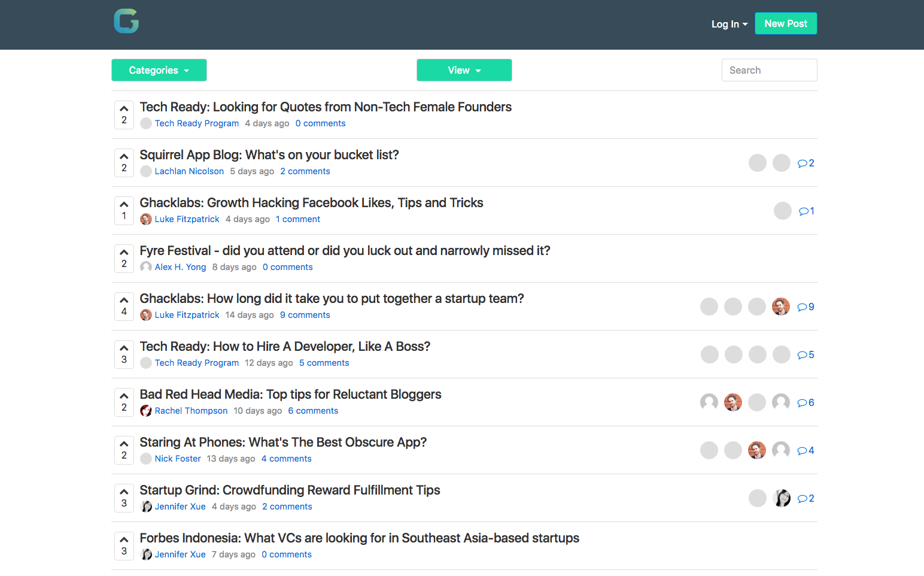Toggle upvote on Staring At Phones post
Image resolution: width=924 pixels, height=576 pixels.
click(124, 444)
